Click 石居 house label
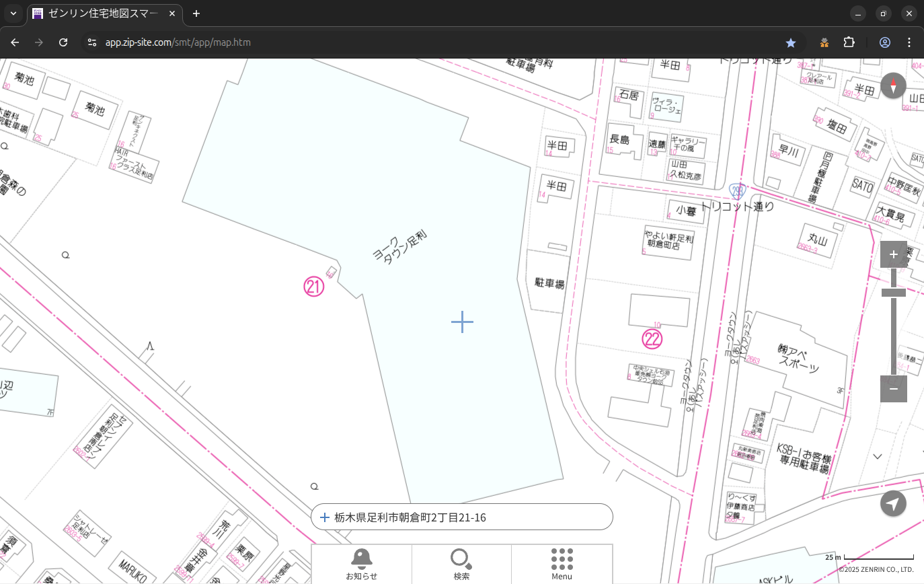This screenshot has height=584, width=924. [x=628, y=95]
